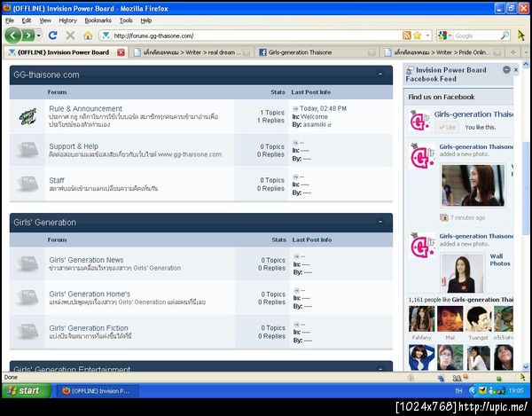Image resolution: width=532 pixels, height=416 pixels.
Task: Switch to the Writer > Pride Online tab
Action: (x=442, y=52)
